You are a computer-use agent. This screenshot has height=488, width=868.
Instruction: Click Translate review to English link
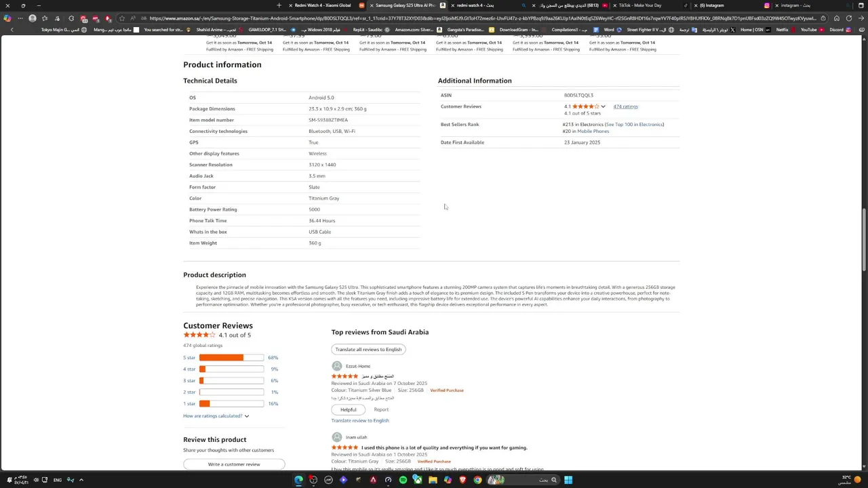click(360, 421)
